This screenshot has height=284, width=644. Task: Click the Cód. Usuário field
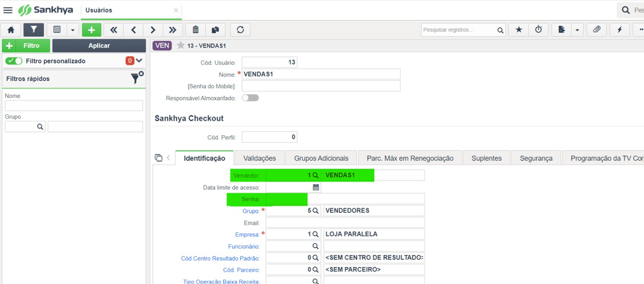click(x=269, y=62)
